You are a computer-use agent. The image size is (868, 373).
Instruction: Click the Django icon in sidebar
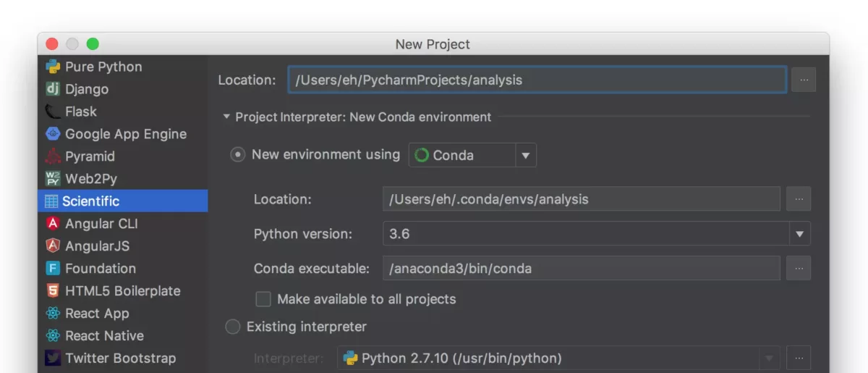pyautogui.click(x=53, y=89)
